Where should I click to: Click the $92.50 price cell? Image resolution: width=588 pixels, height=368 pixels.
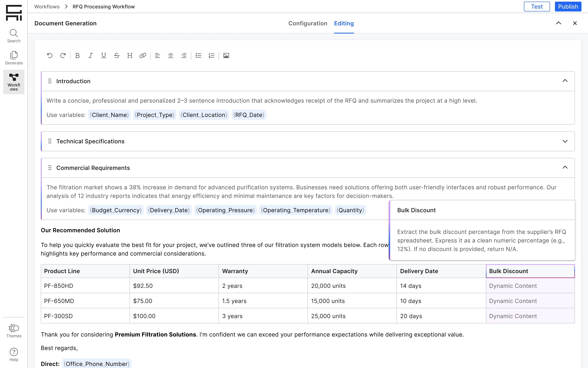[174, 286]
